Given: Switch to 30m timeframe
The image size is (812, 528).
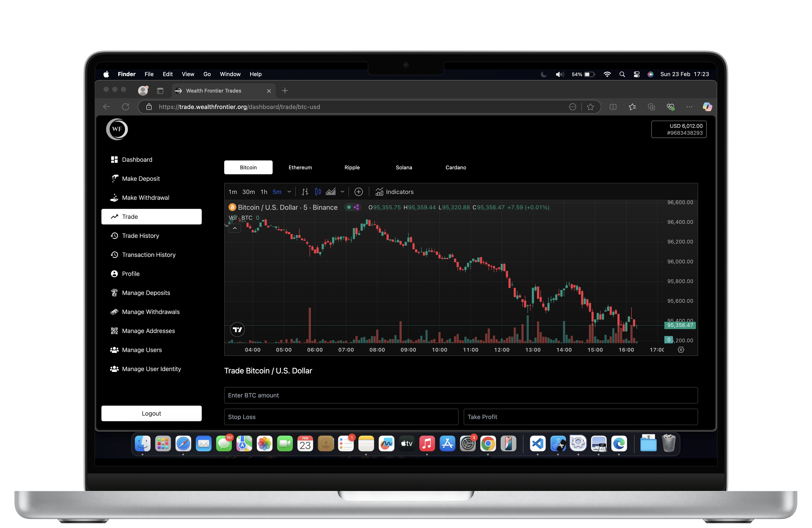Looking at the screenshot, I should point(248,192).
